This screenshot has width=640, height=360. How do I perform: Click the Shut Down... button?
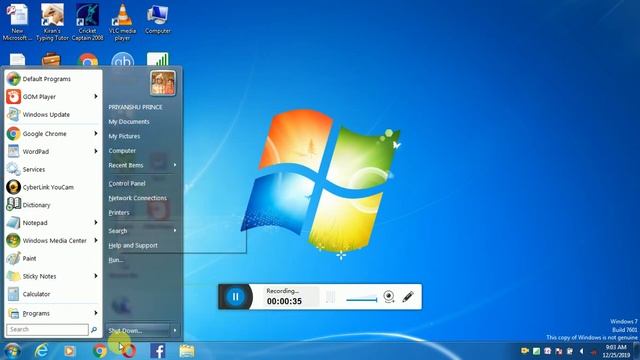point(138,331)
